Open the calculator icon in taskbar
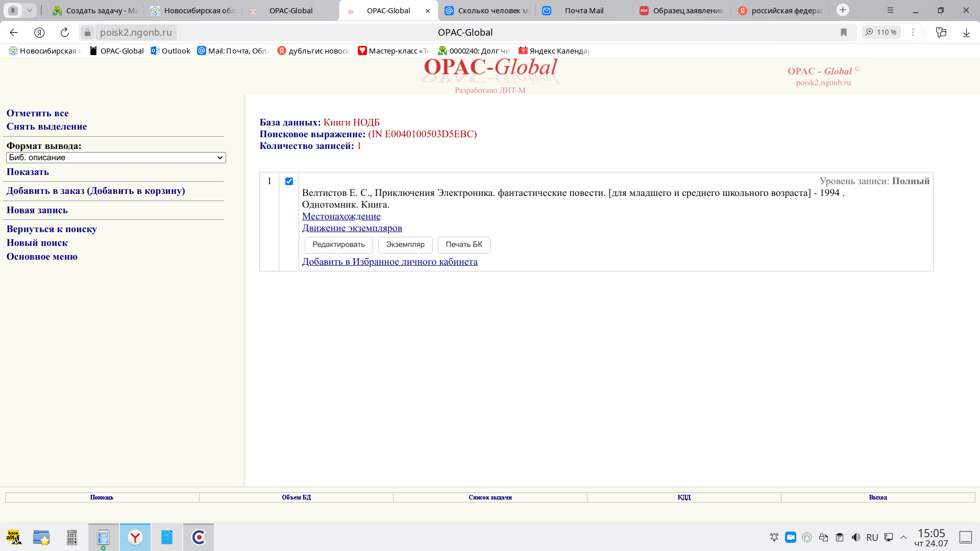The image size is (980, 551). click(72, 537)
